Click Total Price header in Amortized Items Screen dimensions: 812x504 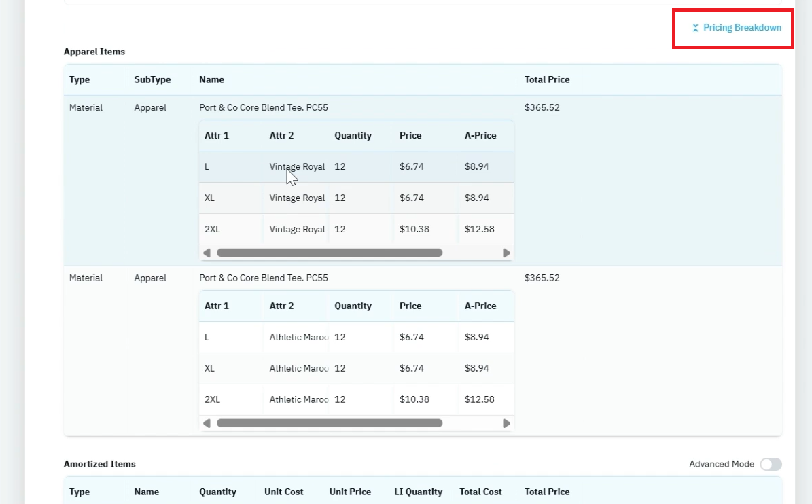coord(547,492)
